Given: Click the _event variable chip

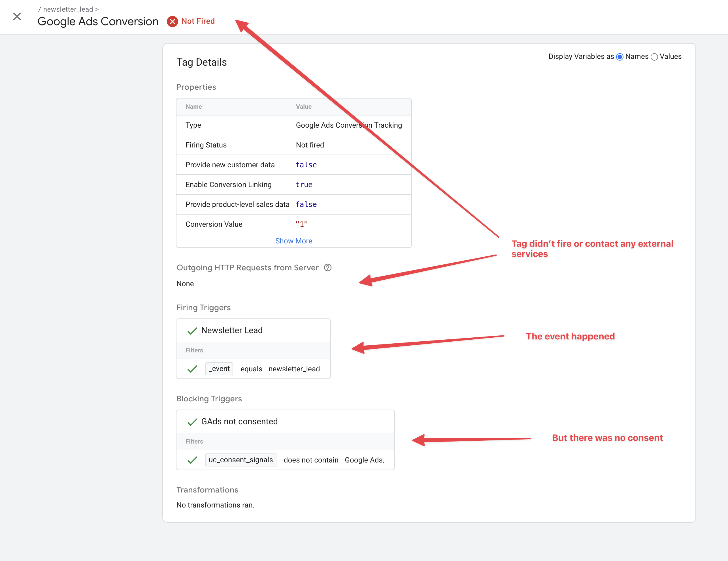Looking at the screenshot, I should [219, 369].
